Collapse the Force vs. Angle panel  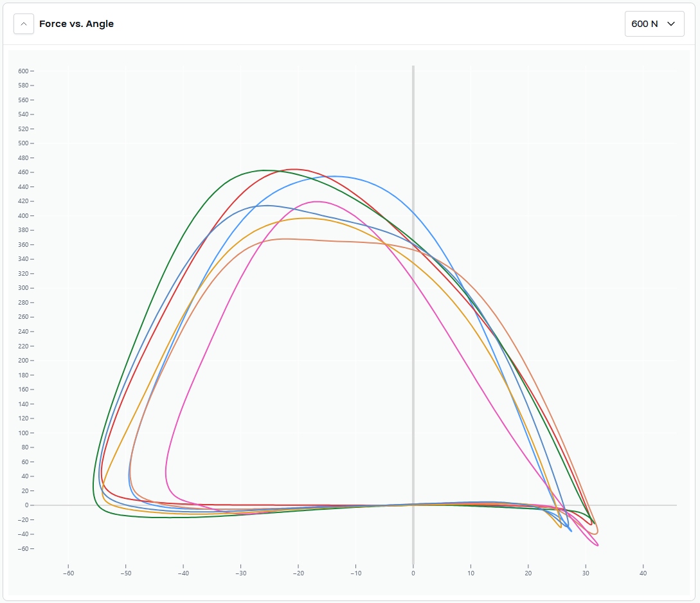point(24,24)
